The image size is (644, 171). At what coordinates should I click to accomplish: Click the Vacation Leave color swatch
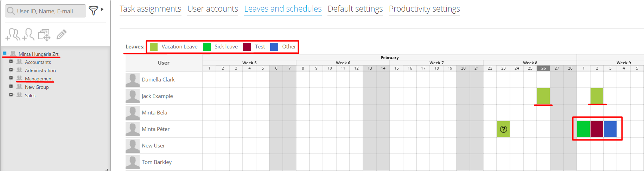click(154, 47)
